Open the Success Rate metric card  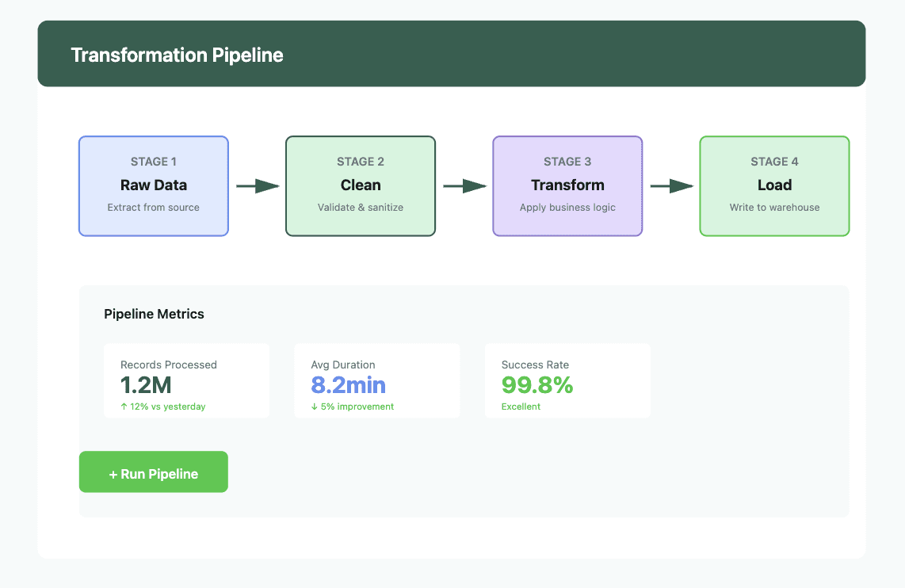(567, 381)
